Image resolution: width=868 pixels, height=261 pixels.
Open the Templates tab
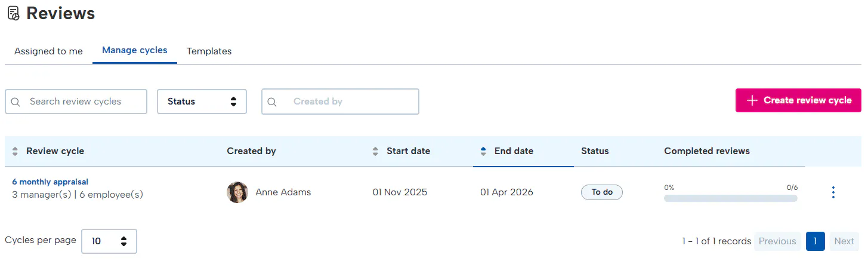pos(209,51)
